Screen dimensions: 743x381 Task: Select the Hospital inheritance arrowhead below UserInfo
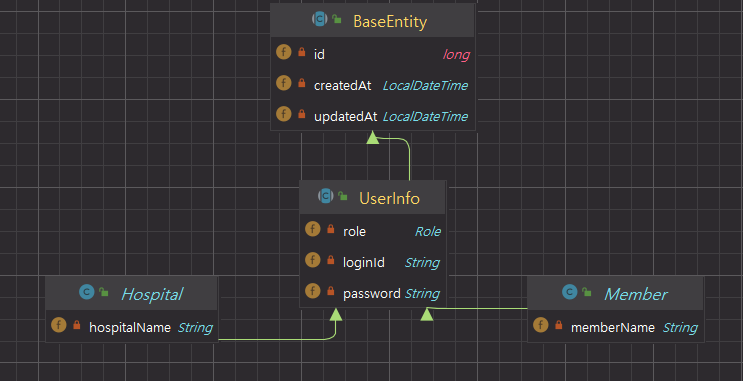click(336, 314)
